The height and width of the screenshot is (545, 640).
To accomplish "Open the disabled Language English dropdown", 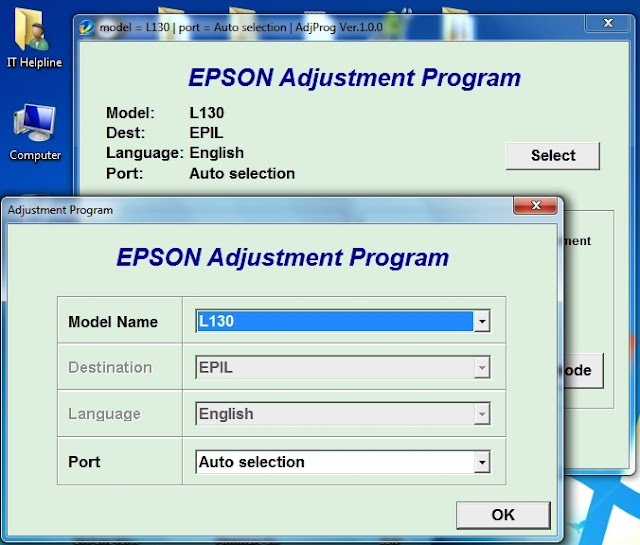I will click(x=342, y=414).
